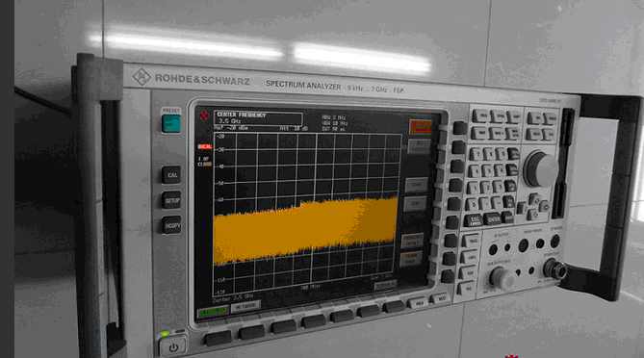Hit the teal PRESET key

coord(170,123)
